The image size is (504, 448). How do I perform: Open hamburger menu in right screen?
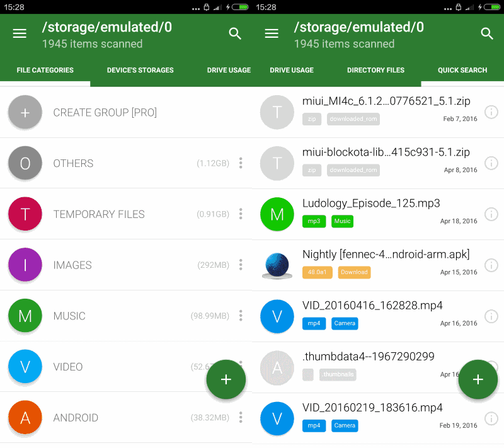(x=272, y=33)
